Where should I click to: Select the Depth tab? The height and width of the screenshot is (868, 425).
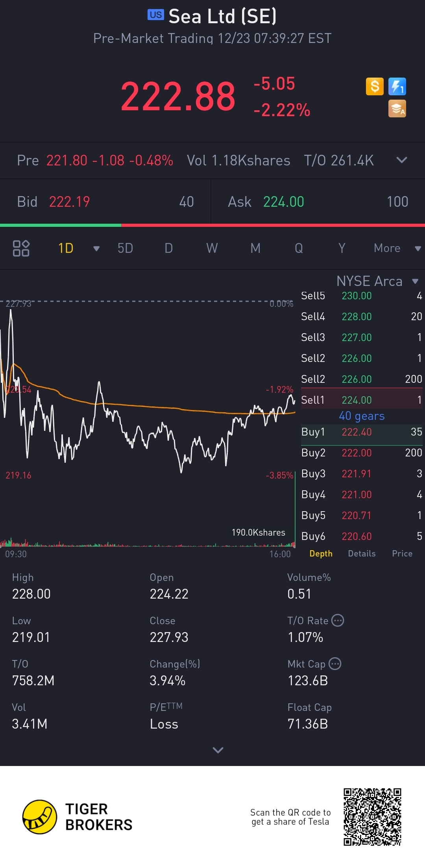point(321,553)
